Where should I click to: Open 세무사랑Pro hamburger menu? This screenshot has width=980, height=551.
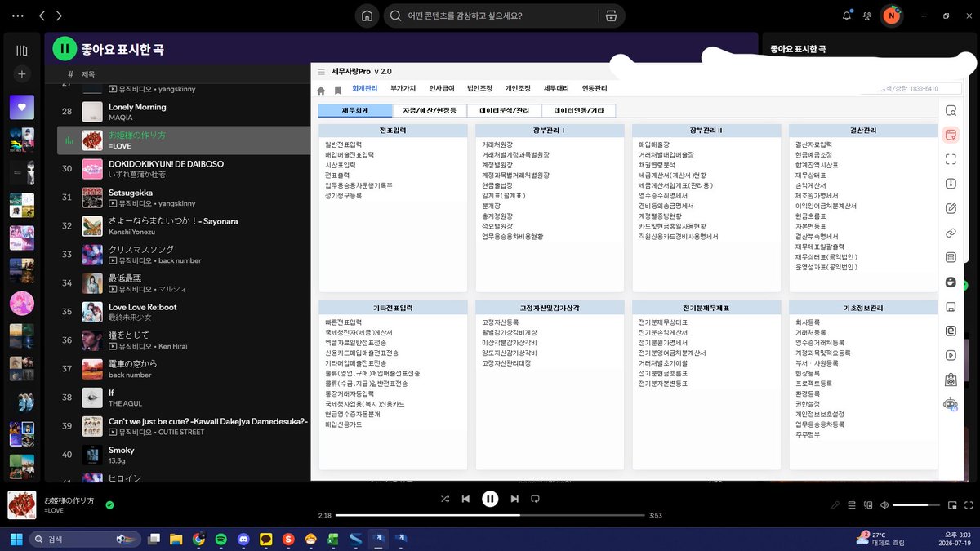(x=321, y=72)
